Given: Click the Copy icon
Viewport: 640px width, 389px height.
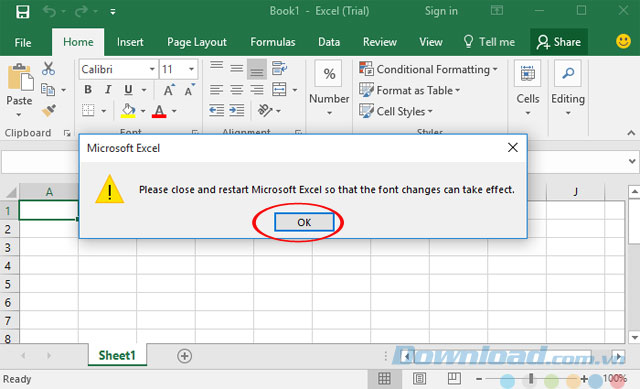Looking at the screenshot, I should 48,89.
